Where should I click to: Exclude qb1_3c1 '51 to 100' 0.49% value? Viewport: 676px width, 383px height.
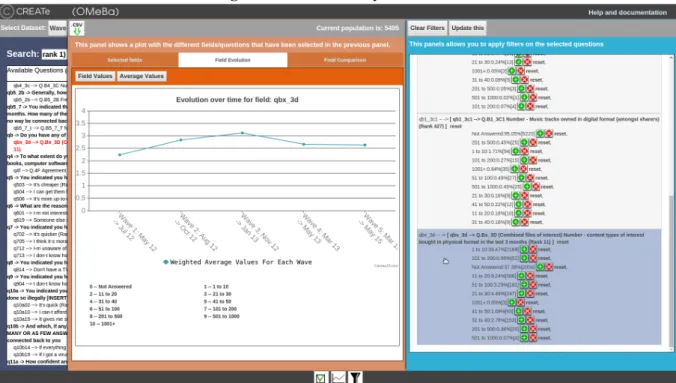tap(530, 178)
